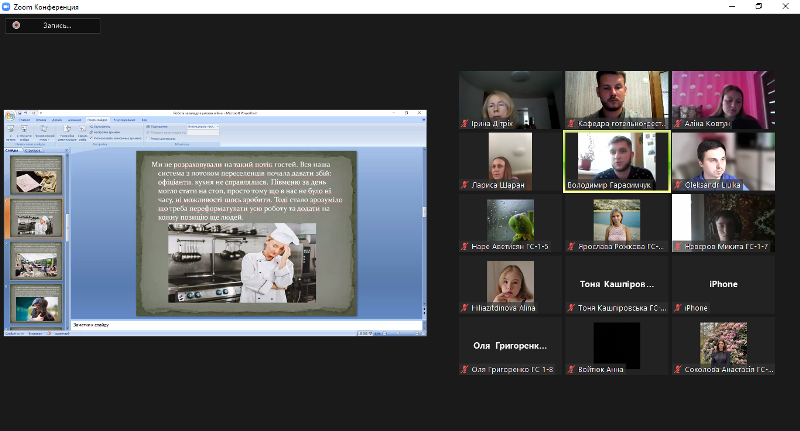800x431 pixels.
Task: Click the red recording indicator icon
Action: (x=16, y=26)
